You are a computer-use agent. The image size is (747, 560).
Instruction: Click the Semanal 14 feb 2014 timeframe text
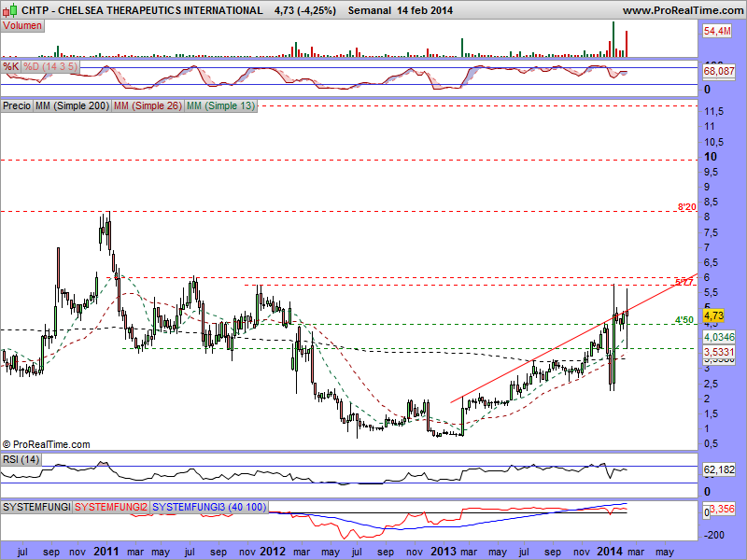click(x=401, y=10)
